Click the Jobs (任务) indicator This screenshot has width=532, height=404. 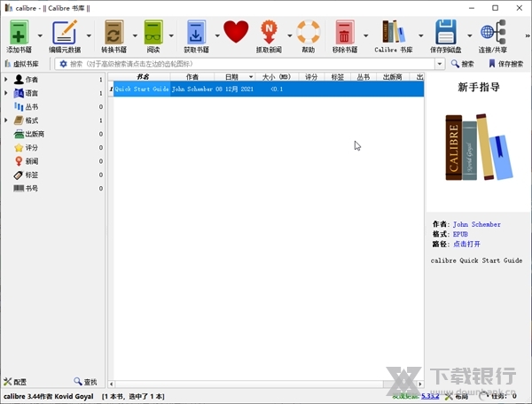498,396
